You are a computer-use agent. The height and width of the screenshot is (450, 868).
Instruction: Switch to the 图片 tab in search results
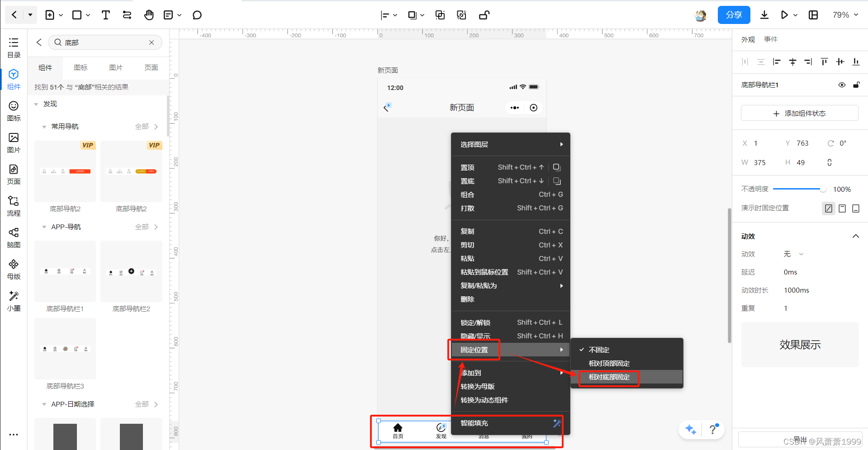[x=116, y=68]
